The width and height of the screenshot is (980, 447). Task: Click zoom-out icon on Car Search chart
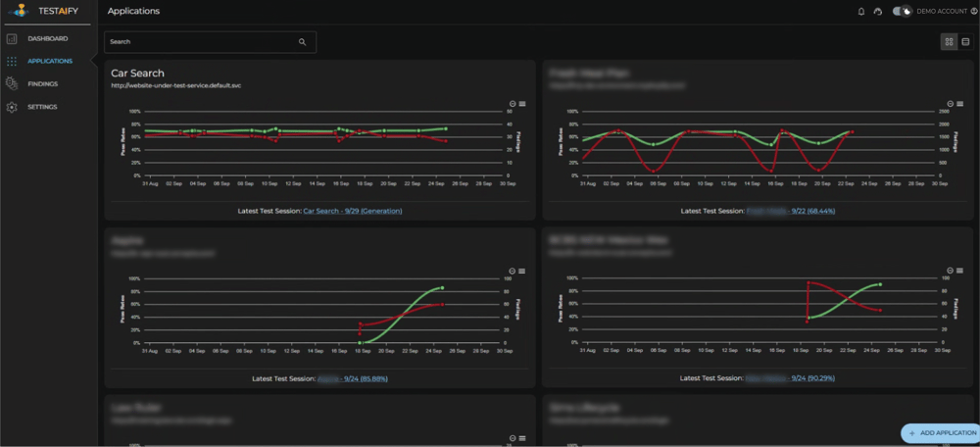(x=513, y=103)
